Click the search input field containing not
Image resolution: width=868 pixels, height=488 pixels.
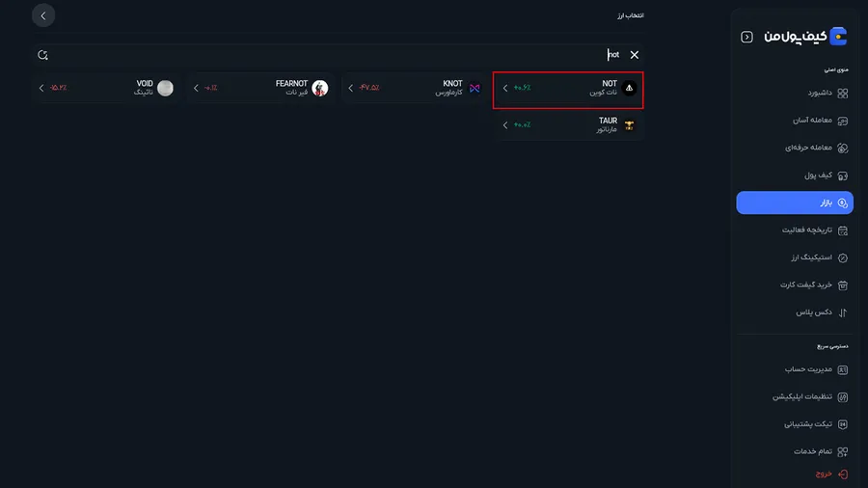339,55
